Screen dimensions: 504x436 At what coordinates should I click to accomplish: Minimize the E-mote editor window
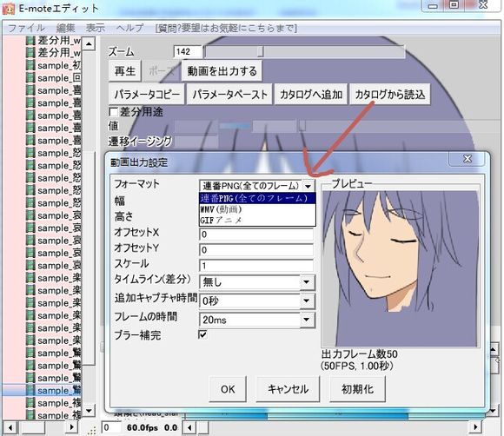click(x=433, y=5)
